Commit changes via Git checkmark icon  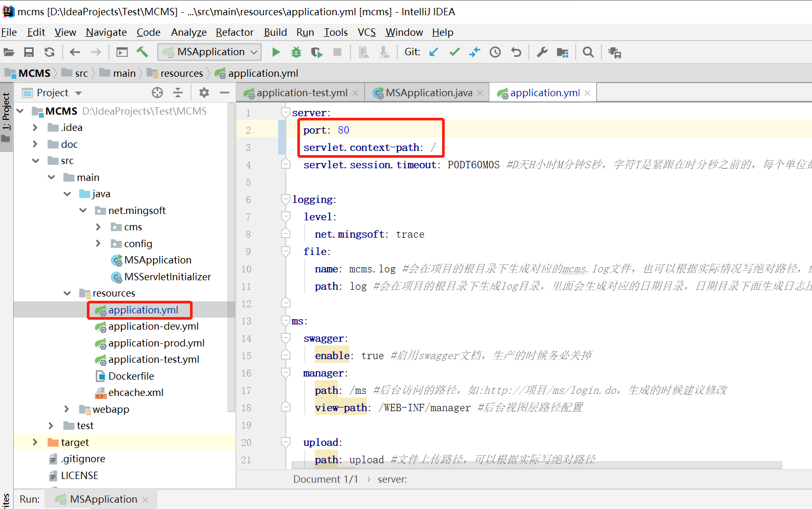pos(454,52)
